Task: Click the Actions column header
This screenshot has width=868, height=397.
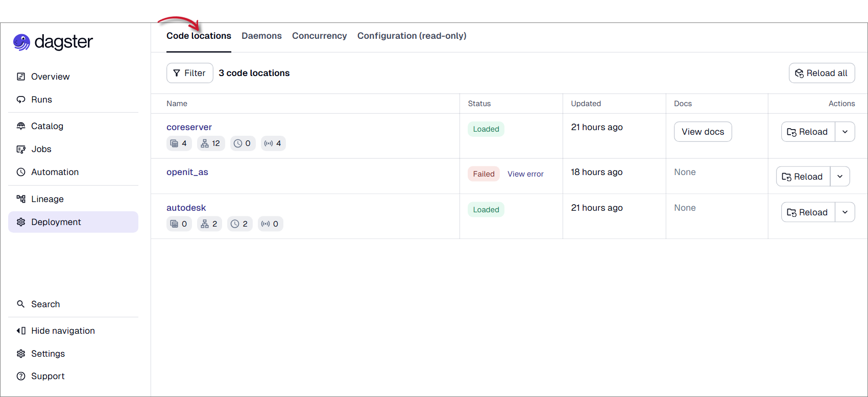Action: click(x=841, y=104)
